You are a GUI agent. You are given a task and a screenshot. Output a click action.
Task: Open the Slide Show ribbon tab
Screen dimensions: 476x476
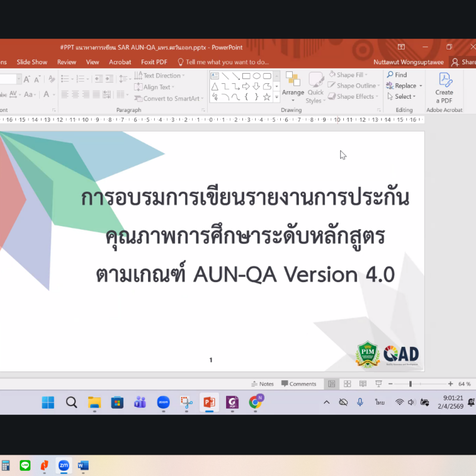[32, 62]
